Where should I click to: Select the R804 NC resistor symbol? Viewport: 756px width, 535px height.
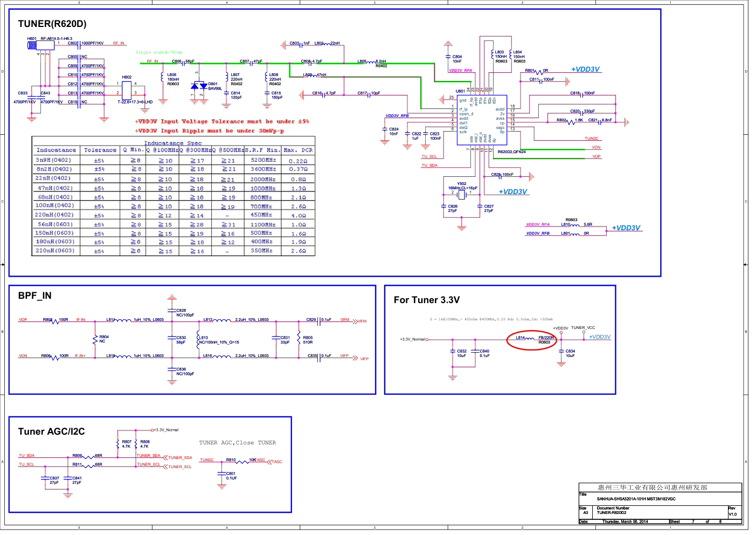point(95,339)
